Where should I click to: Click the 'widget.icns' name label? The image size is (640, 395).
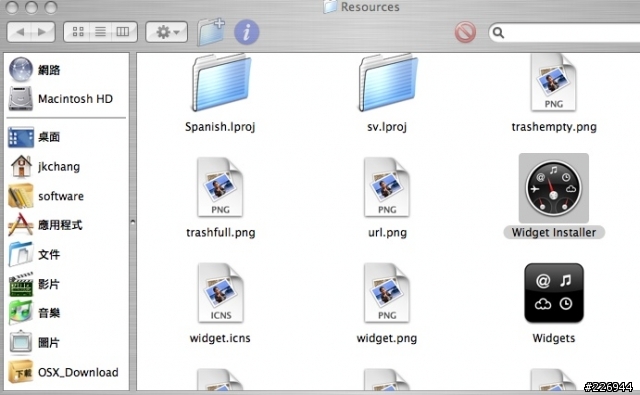click(x=220, y=338)
